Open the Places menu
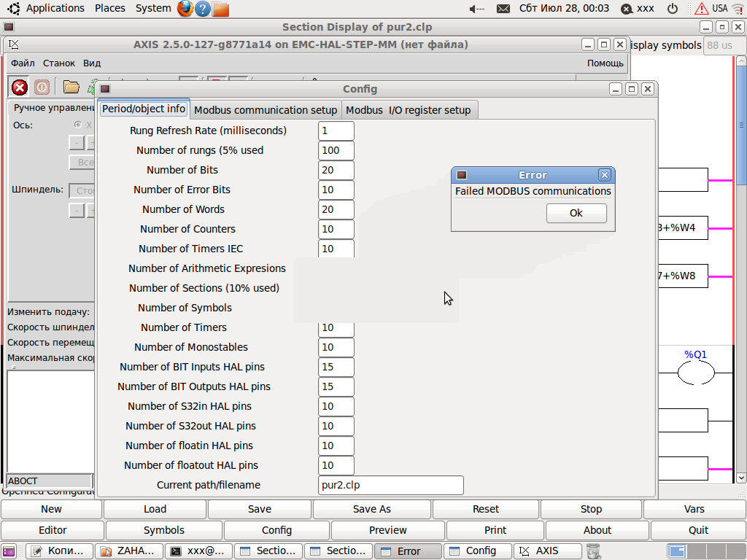The height and width of the screenshot is (560, 747). coord(109,8)
